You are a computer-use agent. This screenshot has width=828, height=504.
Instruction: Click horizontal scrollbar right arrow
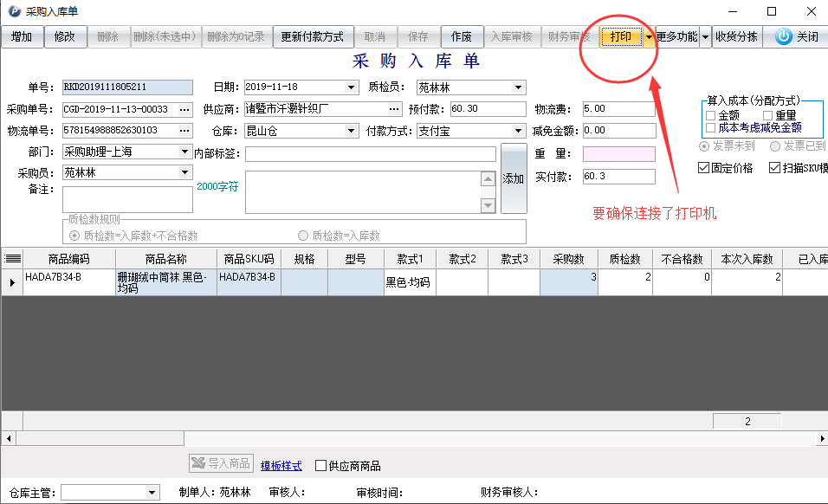(x=822, y=438)
